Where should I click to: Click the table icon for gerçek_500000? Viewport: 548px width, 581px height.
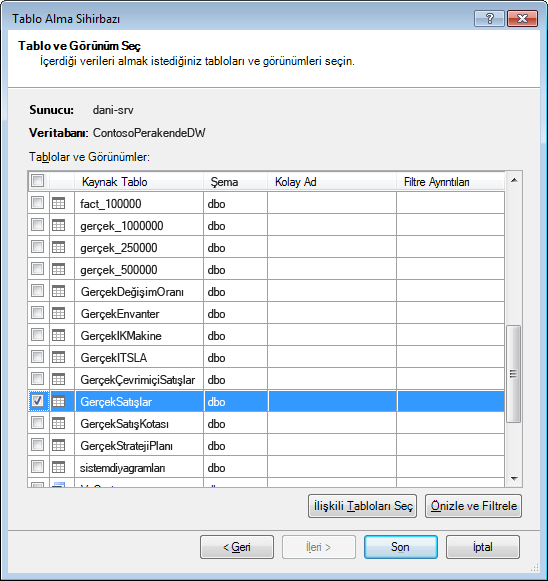coord(58,269)
